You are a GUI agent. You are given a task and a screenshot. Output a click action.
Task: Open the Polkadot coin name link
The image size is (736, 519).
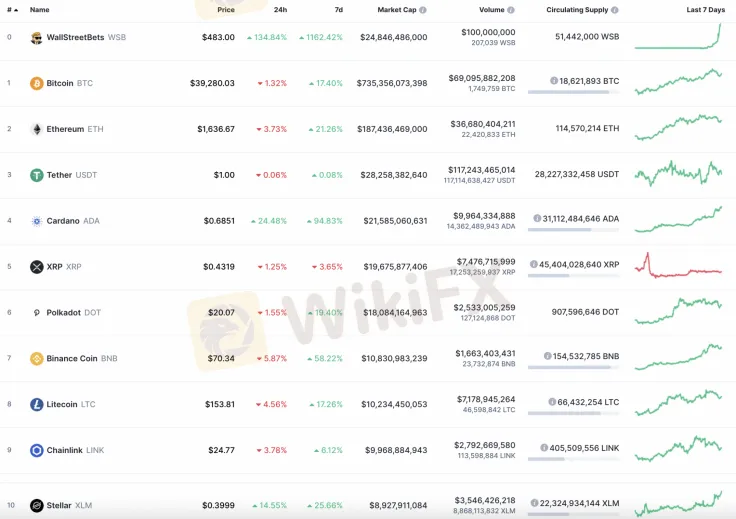tap(63, 312)
